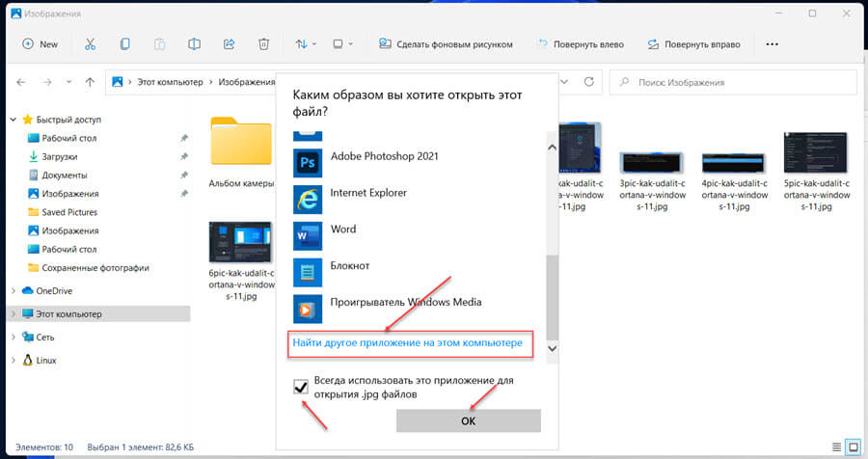Select Linux in the sidebar
Image resolution: width=868 pixels, height=459 pixels.
(46, 361)
